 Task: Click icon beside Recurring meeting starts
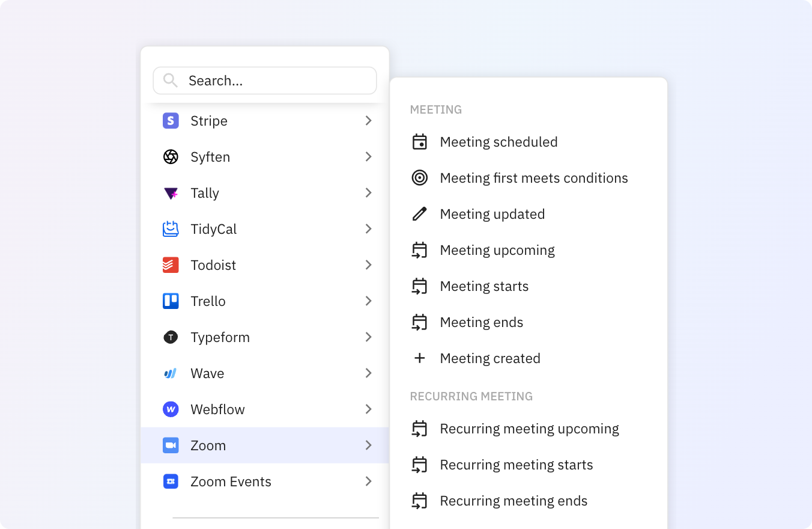tap(419, 465)
